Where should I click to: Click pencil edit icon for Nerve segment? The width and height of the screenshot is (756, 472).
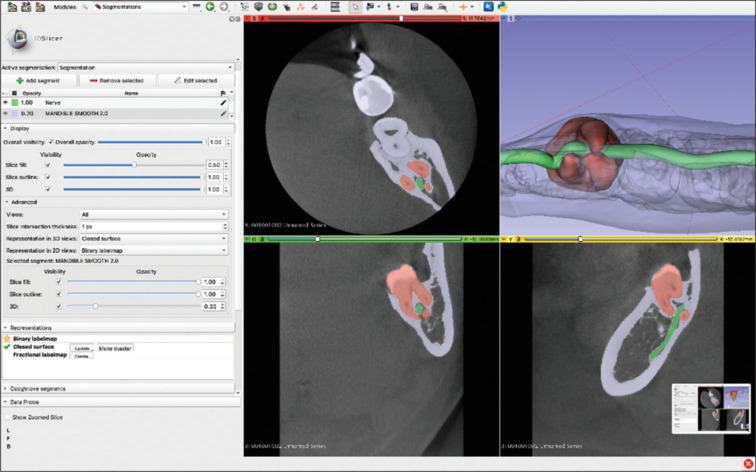[x=223, y=102]
